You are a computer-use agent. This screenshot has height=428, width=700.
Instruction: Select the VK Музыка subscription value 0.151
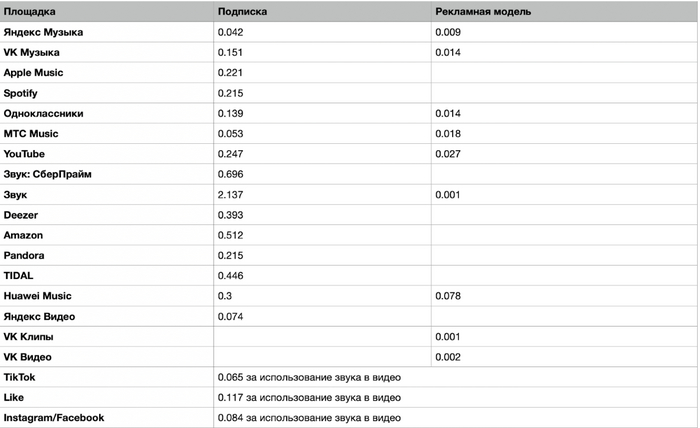pos(230,52)
